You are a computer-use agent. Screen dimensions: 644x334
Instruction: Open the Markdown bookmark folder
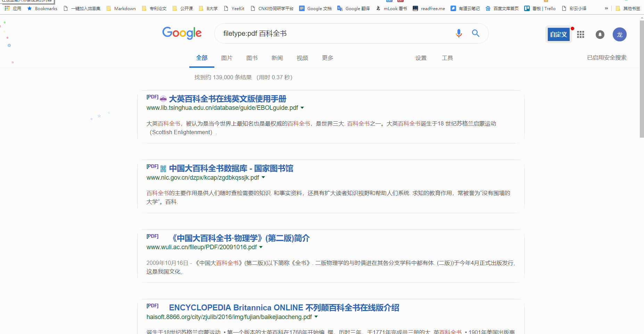(121, 8)
